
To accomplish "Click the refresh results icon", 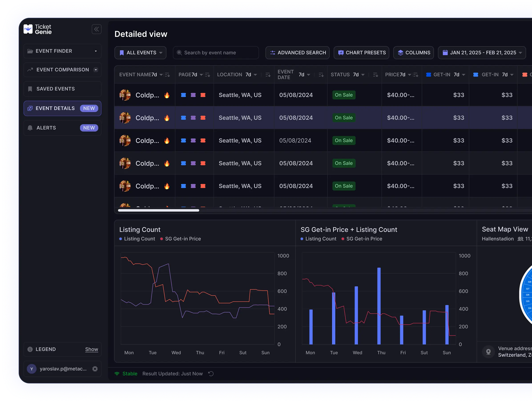I will click(211, 374).
